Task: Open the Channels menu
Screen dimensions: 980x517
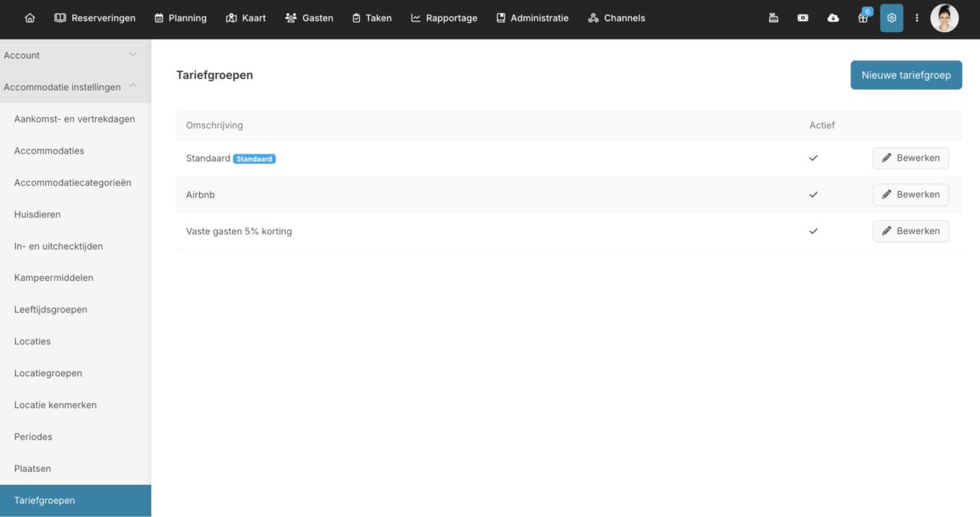Action: coord(616,18)
